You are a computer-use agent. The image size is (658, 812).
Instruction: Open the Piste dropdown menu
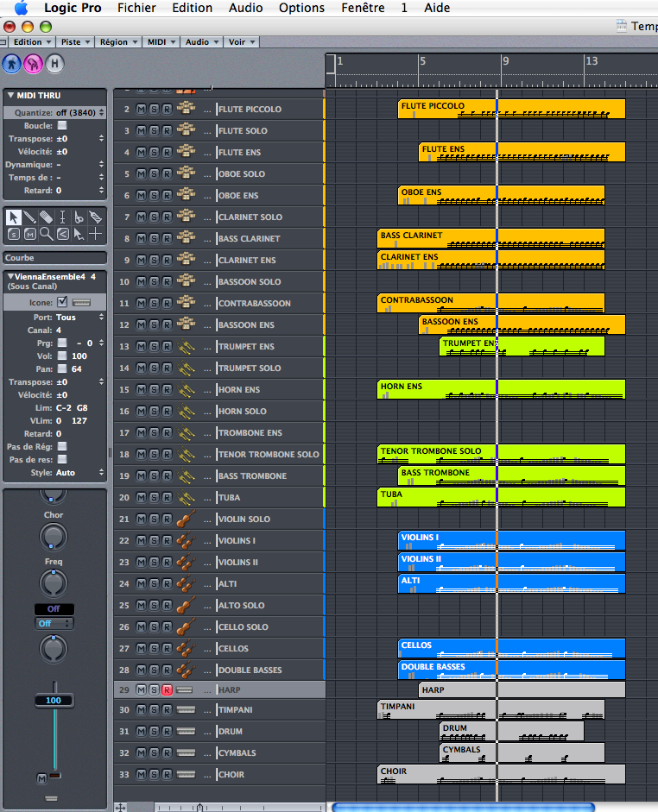tap(76, 42)
